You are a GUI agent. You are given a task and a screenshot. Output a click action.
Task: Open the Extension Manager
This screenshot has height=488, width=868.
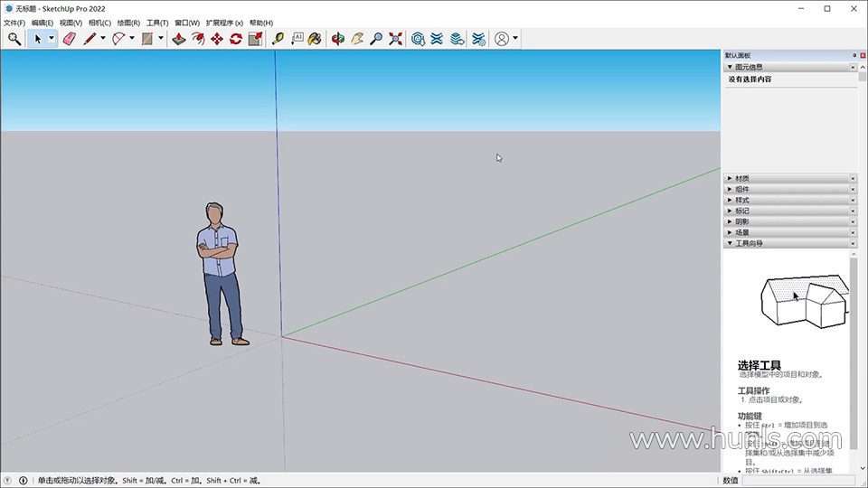point(478,39)
